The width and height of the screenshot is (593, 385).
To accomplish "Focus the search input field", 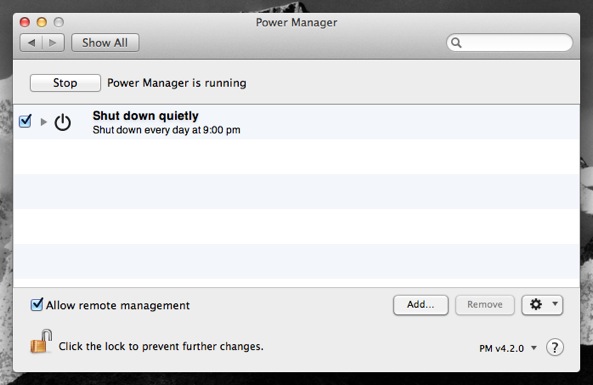I will coord(509,43).
